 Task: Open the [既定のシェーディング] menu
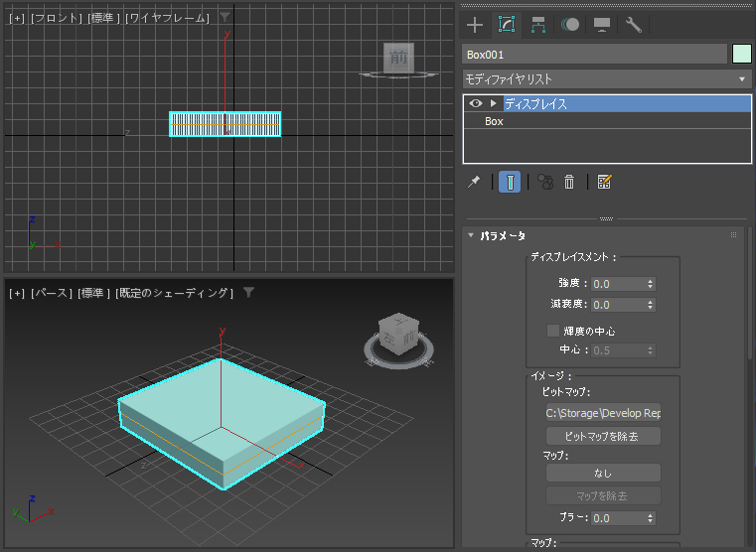click(174, 293)
